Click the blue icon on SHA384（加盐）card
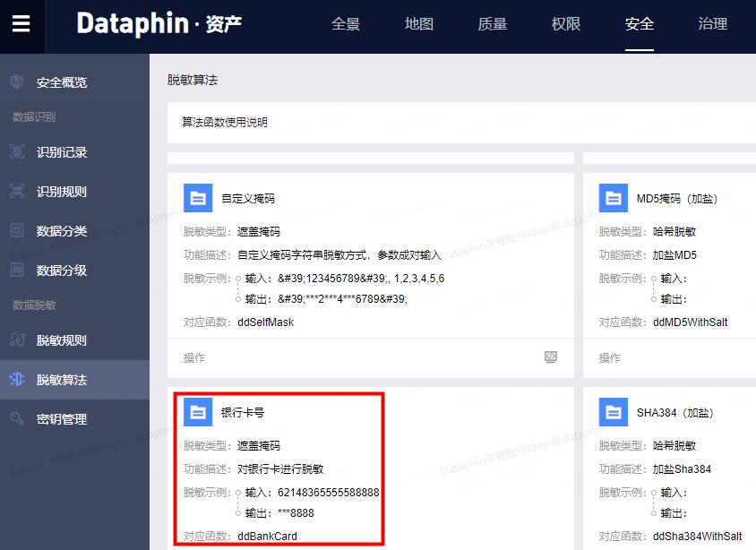756x550 pixels. 614,412
